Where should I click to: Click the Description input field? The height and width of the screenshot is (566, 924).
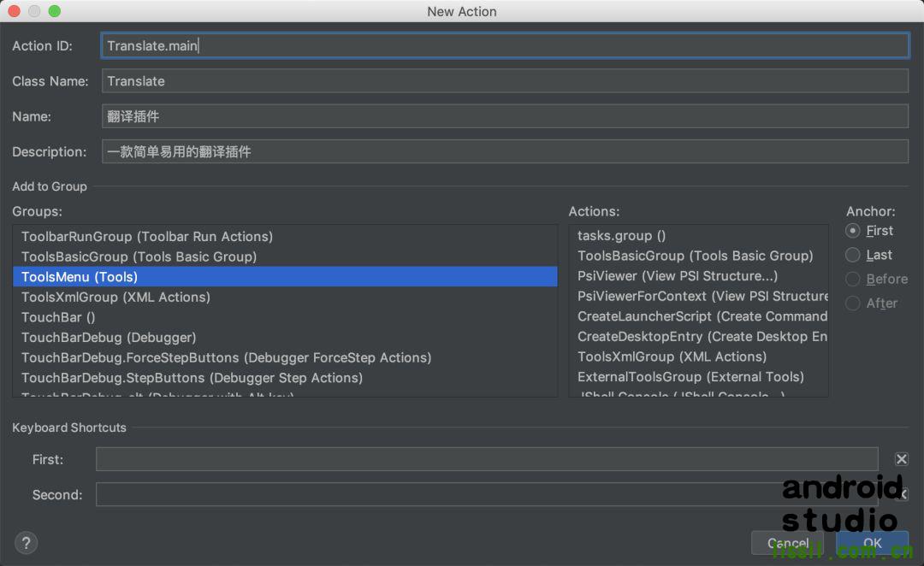(x=505, y=151)
